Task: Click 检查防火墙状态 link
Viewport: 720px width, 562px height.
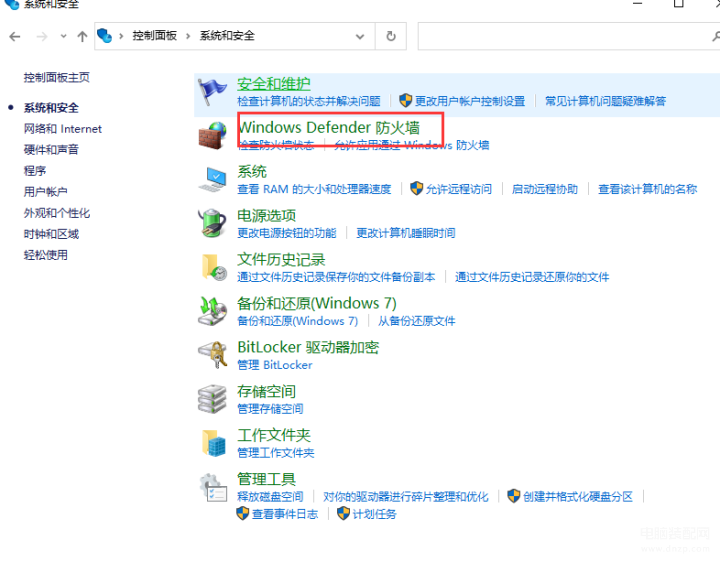Action: pos(276,145)
